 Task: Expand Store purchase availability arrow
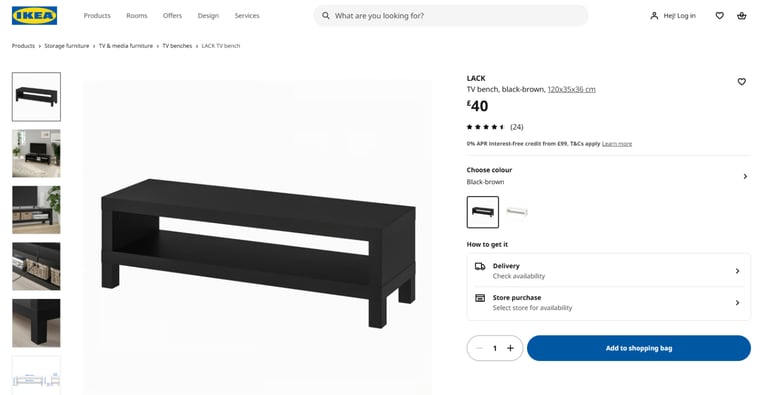737,303
